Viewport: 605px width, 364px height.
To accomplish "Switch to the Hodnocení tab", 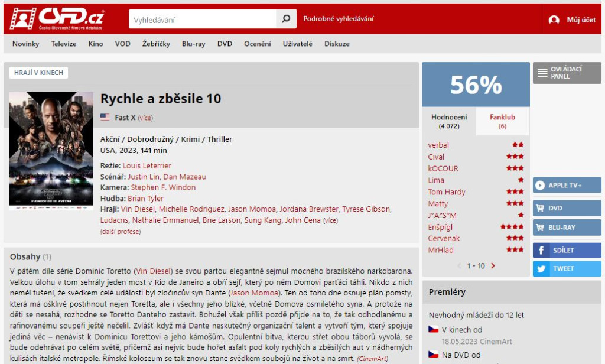I will (x=449, y=121).
